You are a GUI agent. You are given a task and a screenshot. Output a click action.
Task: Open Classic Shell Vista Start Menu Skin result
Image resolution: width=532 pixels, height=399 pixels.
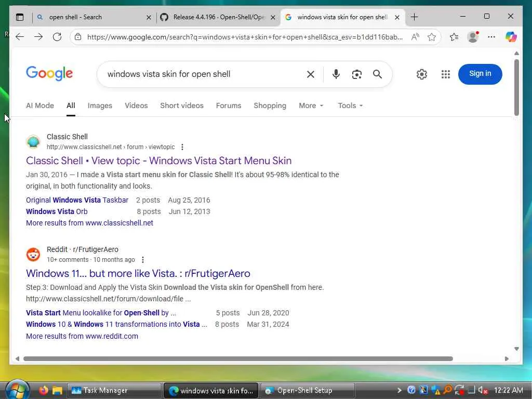click(x=158, y=161)
